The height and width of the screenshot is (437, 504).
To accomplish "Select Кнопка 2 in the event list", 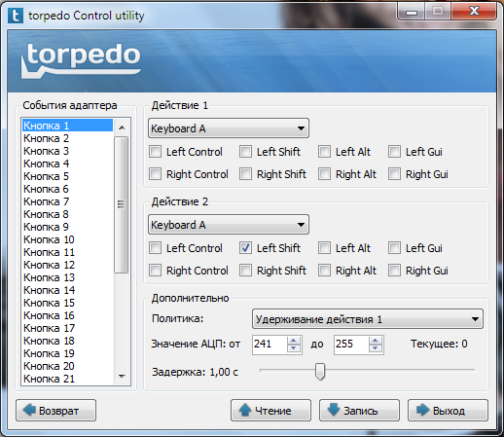I will click(68, 138).
